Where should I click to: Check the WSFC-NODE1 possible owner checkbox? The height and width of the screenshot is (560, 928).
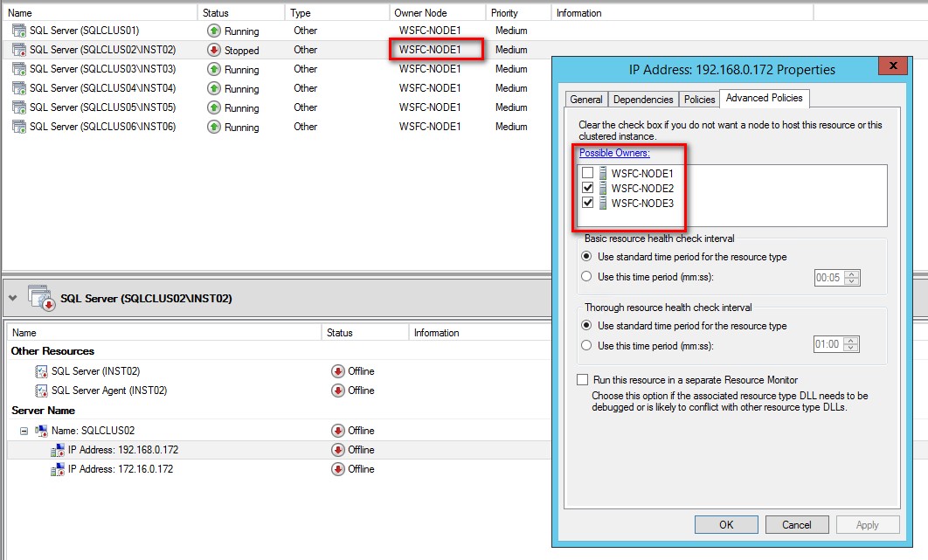click(x=588, y=173)
